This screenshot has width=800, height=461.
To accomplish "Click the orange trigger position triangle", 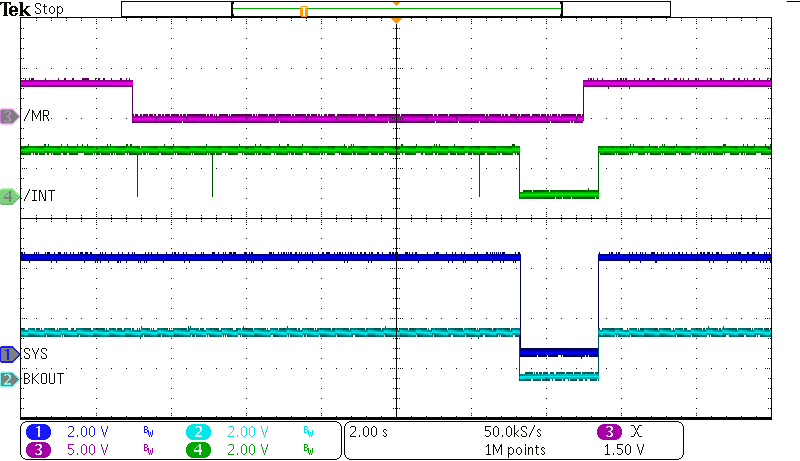I will click(397, 20).
